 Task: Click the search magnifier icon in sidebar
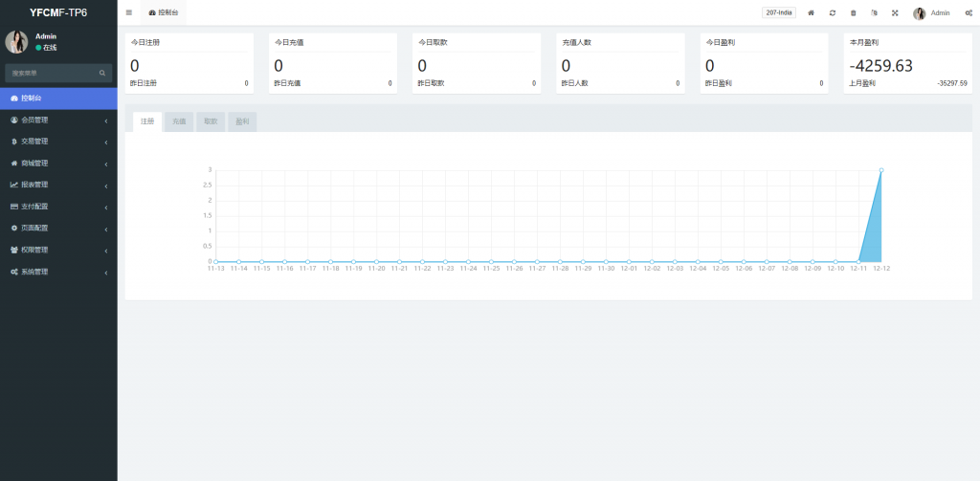(102, 73)
